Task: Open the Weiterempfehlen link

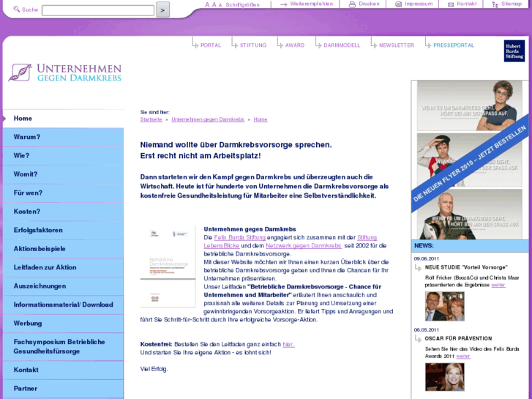Action: click(312, 4)
